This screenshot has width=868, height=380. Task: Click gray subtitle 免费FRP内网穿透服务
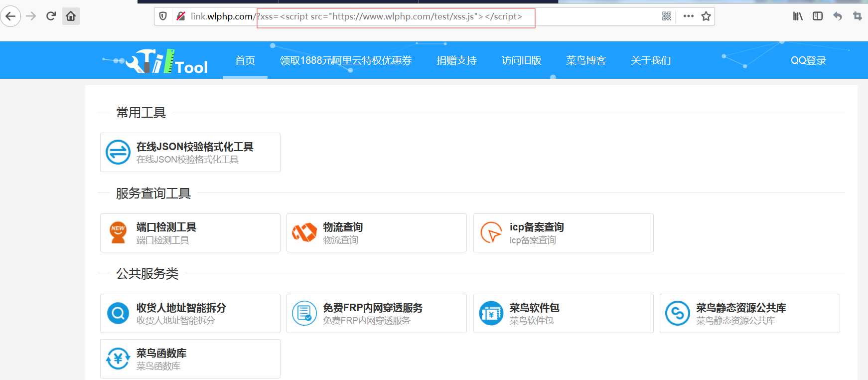click(x=367, y=321)
